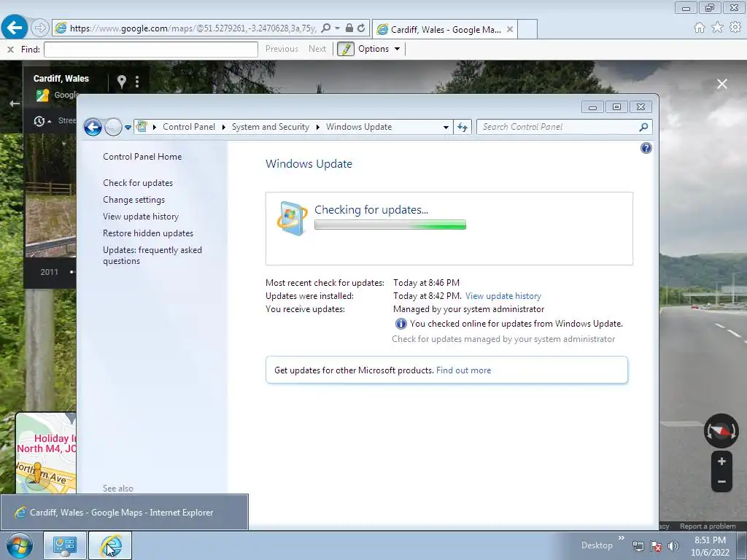Click the Google Maps location pin icon
747x560 pixels.
122,82
